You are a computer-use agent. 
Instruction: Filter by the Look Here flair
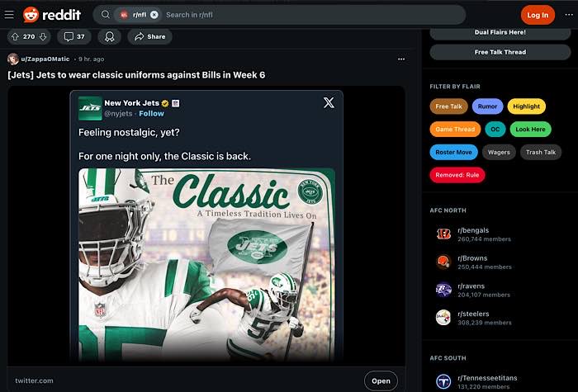point(530,130)
